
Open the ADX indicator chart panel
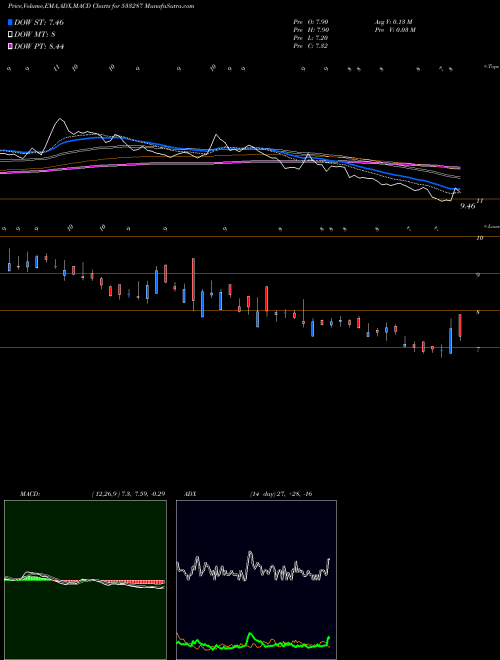256,580
